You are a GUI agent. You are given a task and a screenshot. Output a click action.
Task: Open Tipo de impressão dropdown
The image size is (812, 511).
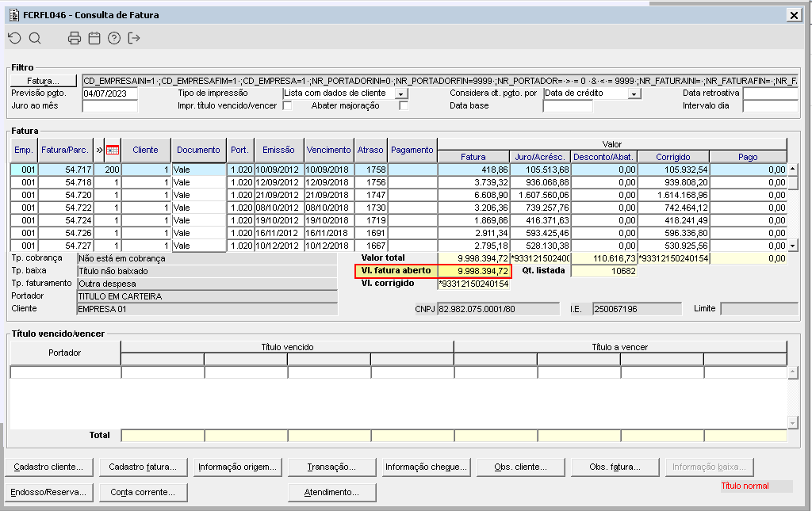(x=401, y=93)
